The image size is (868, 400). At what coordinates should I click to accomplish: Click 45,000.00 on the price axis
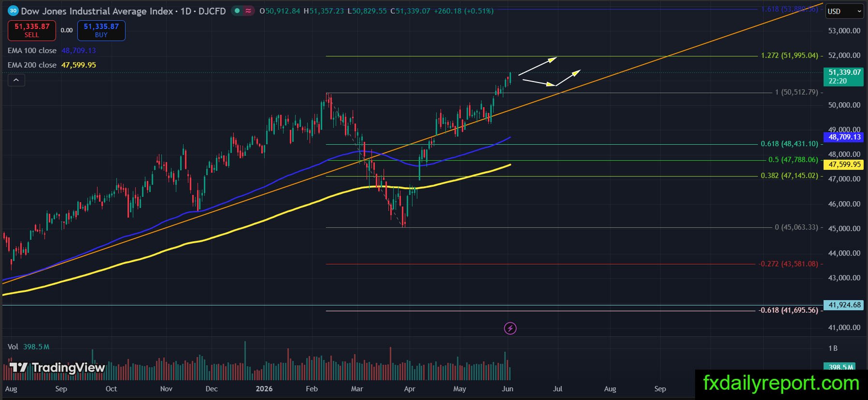click(844, 229)
